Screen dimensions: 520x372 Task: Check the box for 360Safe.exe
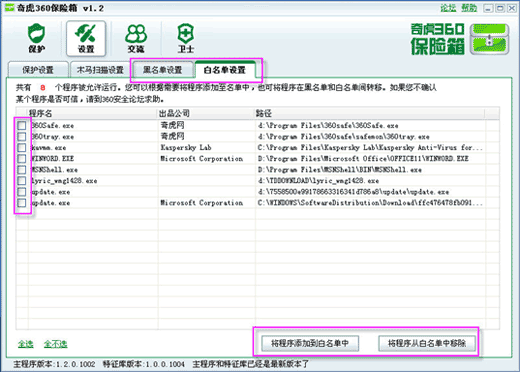tap(22, 126)
